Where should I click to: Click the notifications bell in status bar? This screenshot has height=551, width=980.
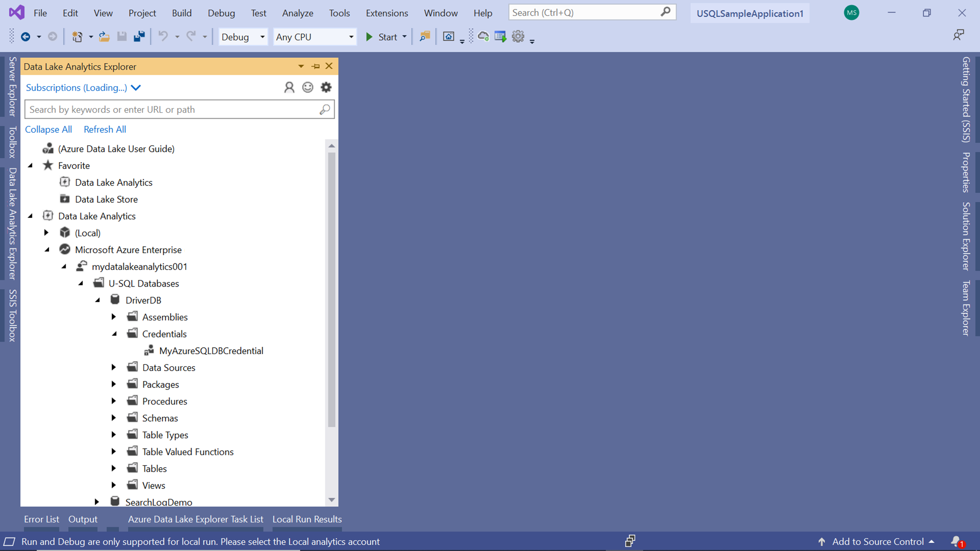(956, 541)
